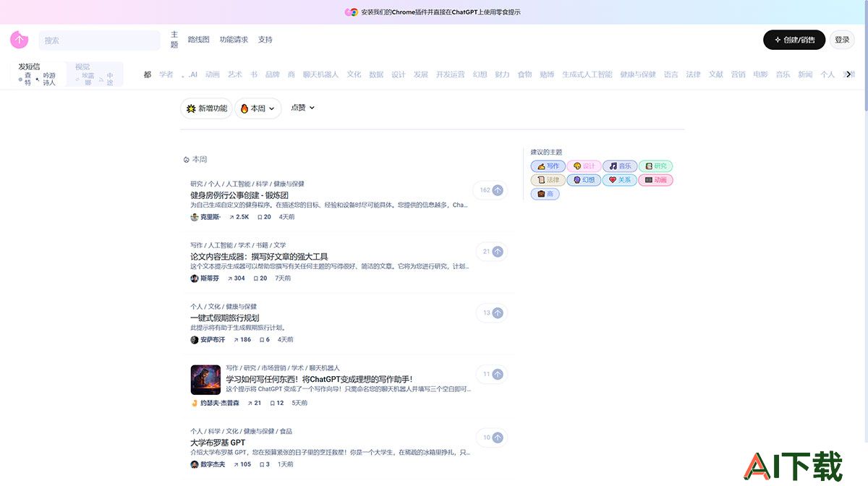Select the 聊天机器人 category tab
868x486 pixels.
coord(320,74)
